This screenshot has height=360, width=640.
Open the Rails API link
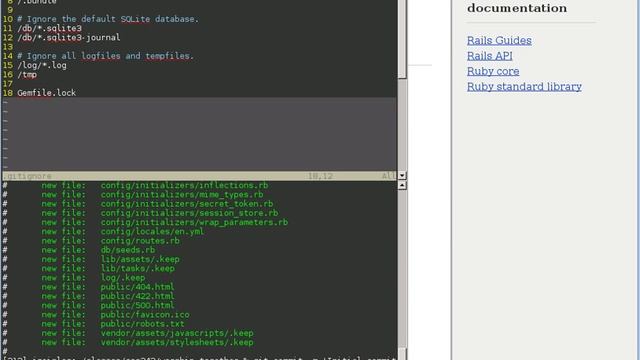(x=490, y=56)
